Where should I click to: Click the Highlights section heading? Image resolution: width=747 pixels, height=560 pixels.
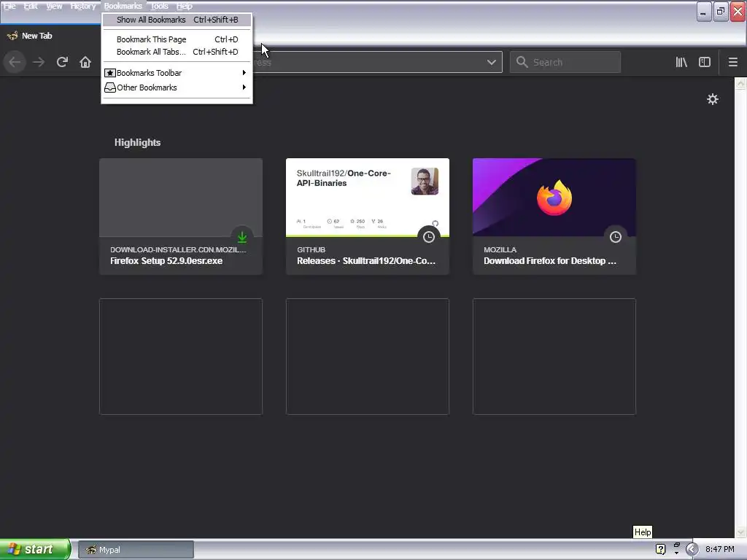click(137, 142)
